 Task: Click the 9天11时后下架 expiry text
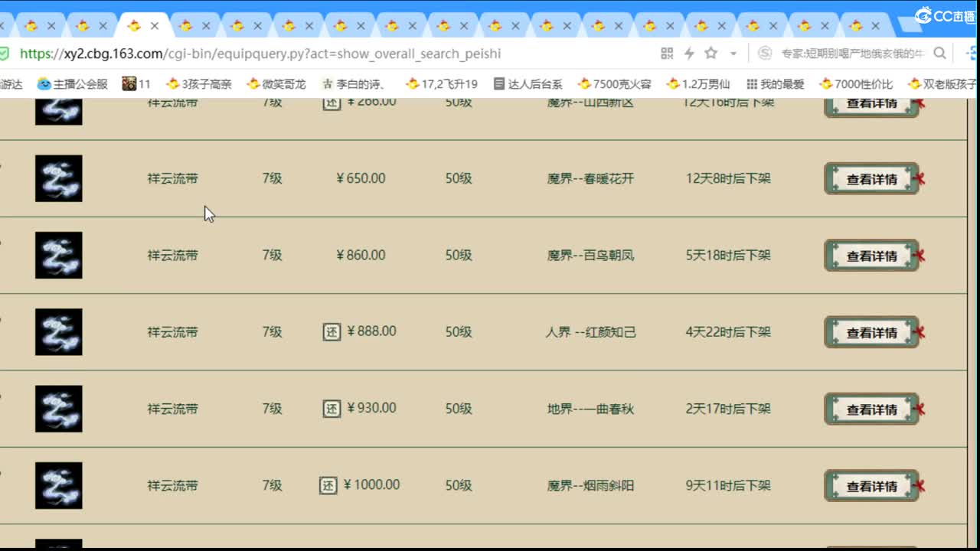point(728,485)
